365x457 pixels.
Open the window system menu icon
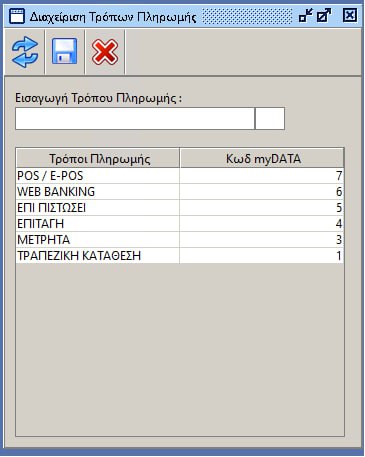point(17,16)
